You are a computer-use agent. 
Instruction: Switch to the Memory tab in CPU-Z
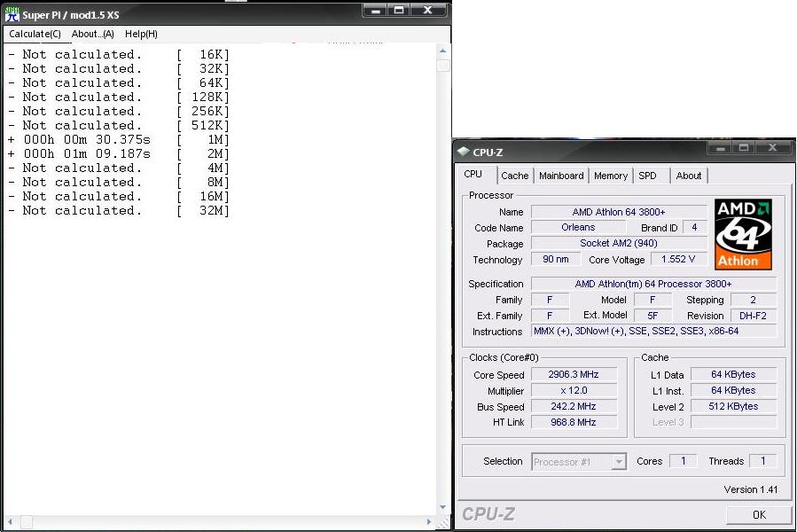click(x=611, y=176)
